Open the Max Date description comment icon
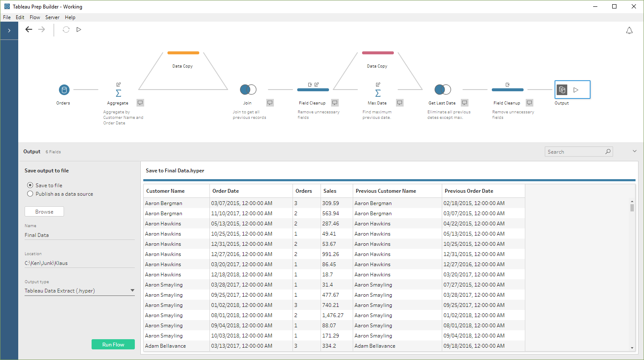Screen dimensions: 644x360 point(400,103)
